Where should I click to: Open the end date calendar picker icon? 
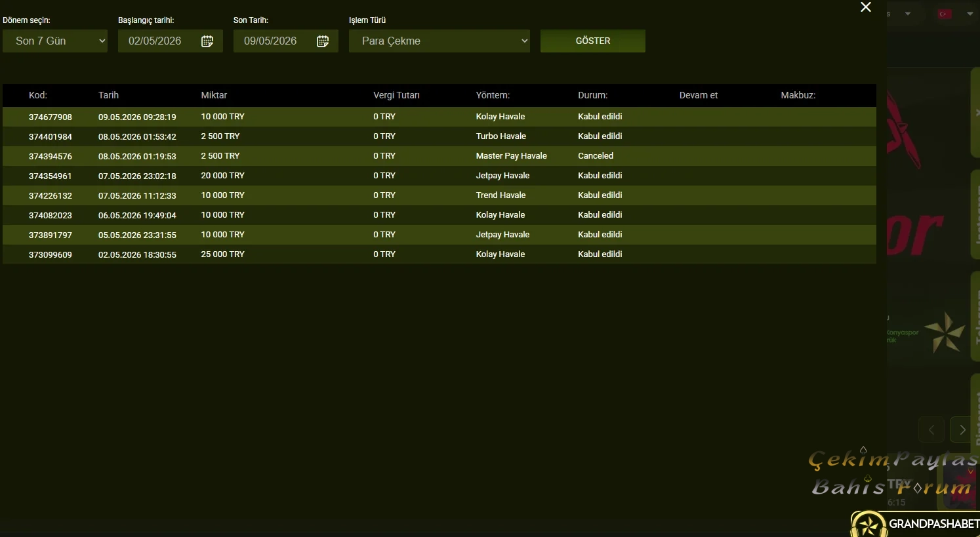(x=323, y=41)
